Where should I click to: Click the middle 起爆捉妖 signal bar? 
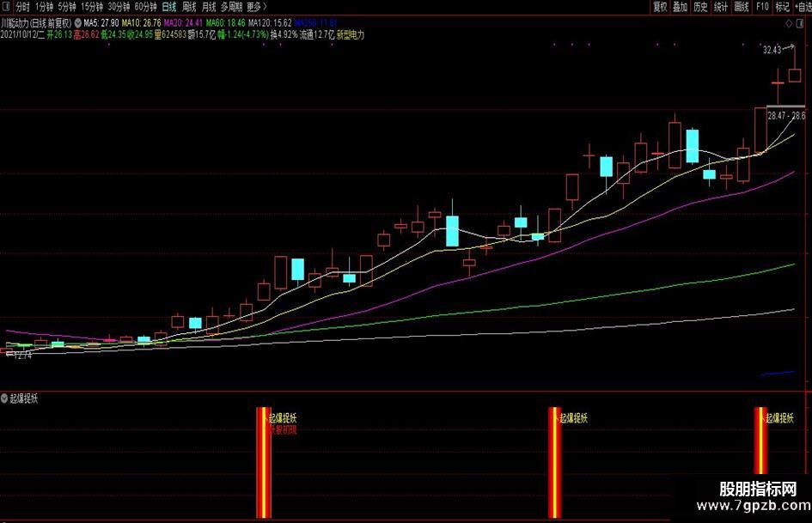(x=554, y=462)
